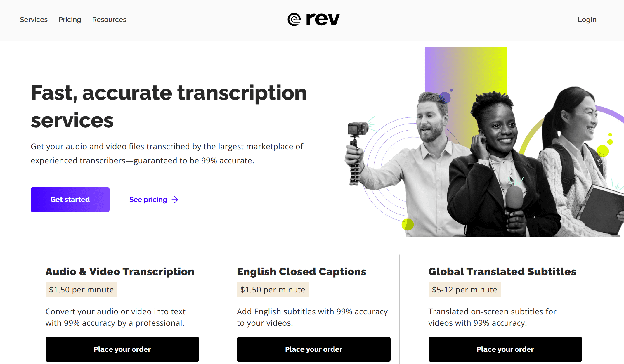
Task: Click the Get started button
Action: 70,199
